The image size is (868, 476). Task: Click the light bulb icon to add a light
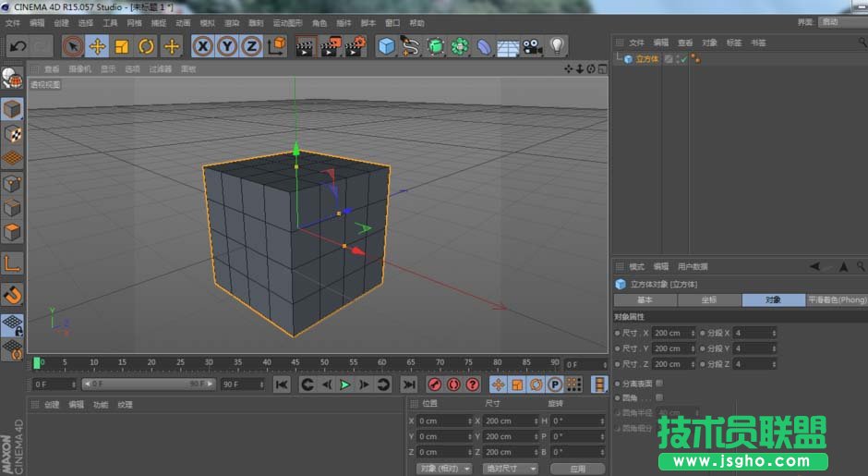tap(557, 46)
